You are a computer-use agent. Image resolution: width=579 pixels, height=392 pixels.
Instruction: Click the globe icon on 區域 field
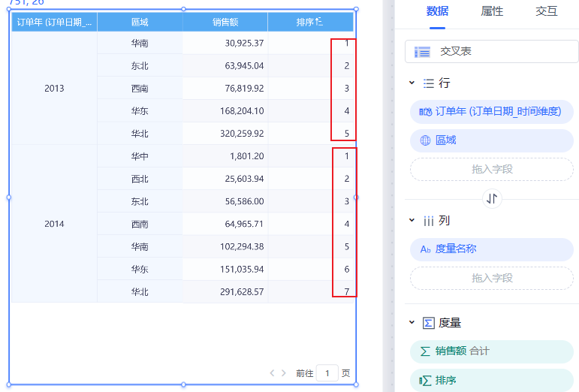(425, 140)
